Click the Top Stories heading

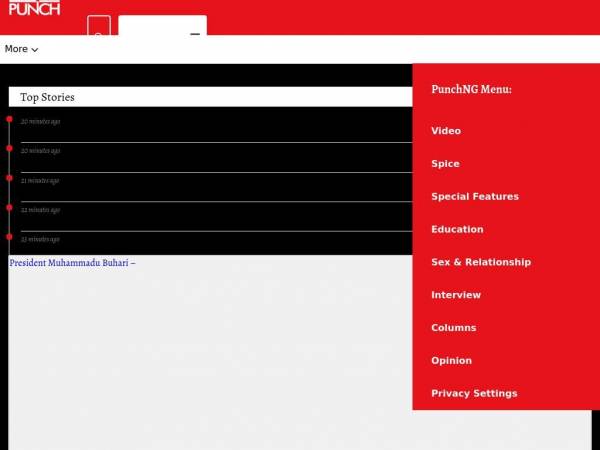(x=47, y=97)
